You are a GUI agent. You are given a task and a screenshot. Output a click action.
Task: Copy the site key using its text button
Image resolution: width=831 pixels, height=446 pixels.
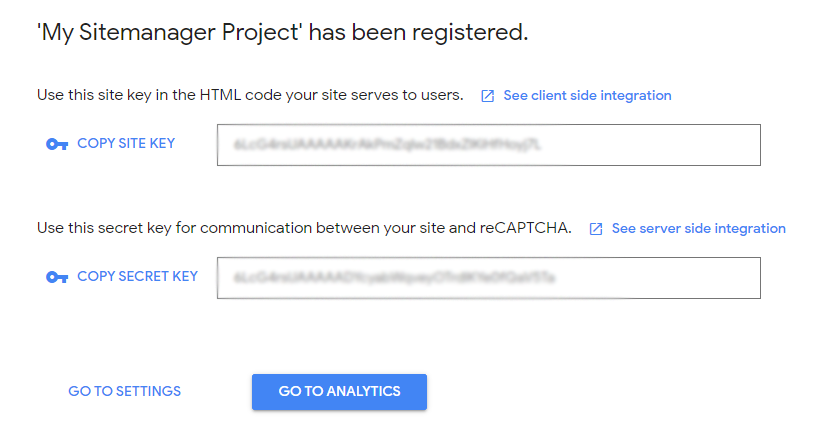pyautogui.click(x=126, y=144)
